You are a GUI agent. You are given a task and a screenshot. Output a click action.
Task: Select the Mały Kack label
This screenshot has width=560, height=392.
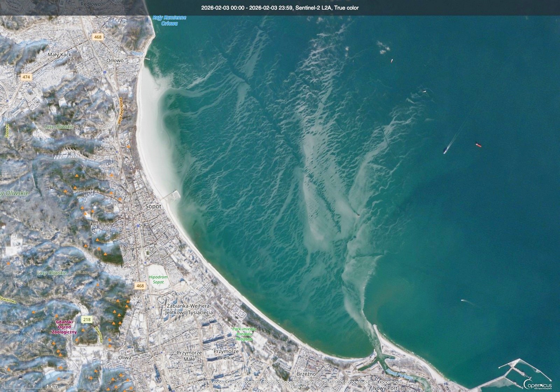tap(59, 55)
